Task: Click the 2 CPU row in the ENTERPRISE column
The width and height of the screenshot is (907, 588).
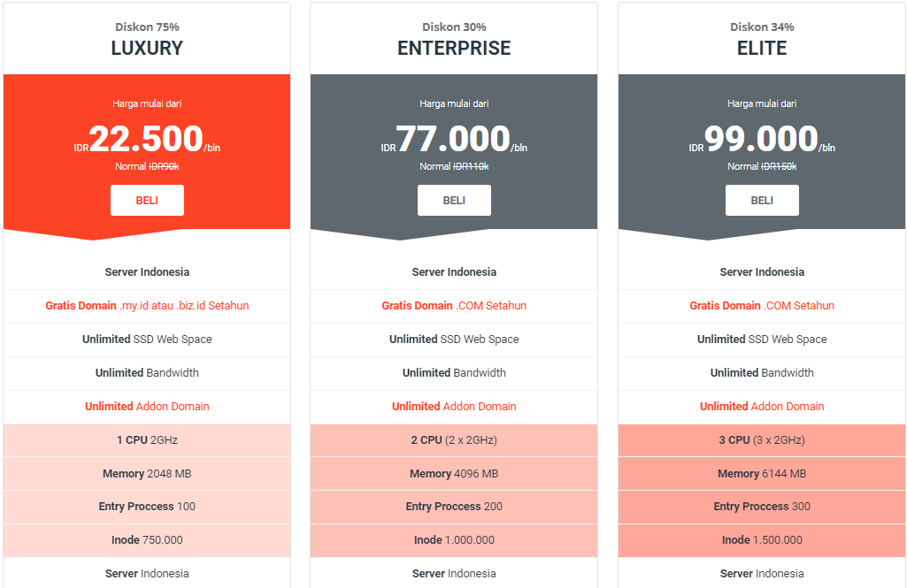Action: tap(454, 439)
